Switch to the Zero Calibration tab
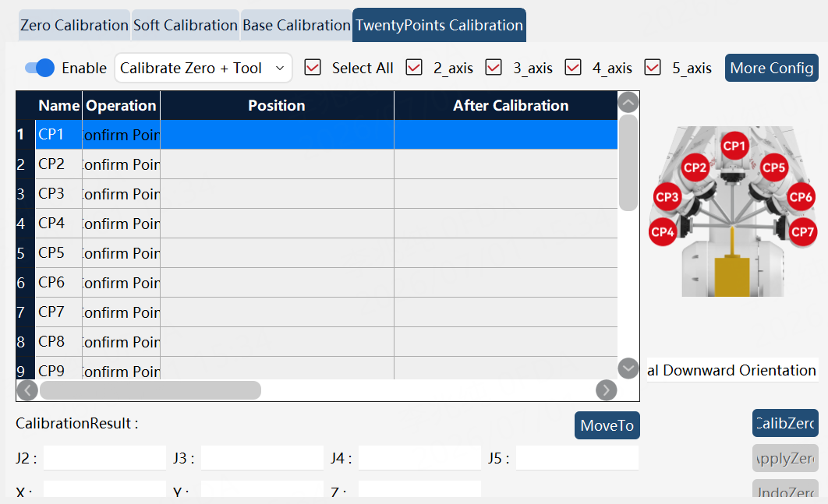The width and height of the screenshot is (828, 504). [x=74, y=26]
